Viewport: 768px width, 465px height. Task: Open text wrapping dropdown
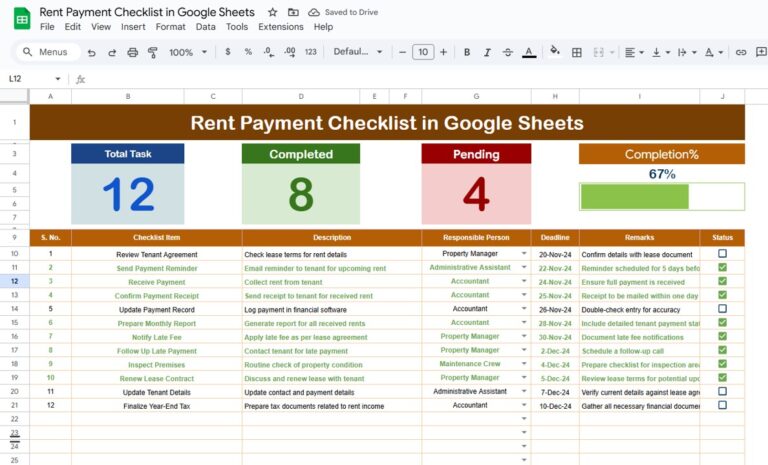pos(687,52)
